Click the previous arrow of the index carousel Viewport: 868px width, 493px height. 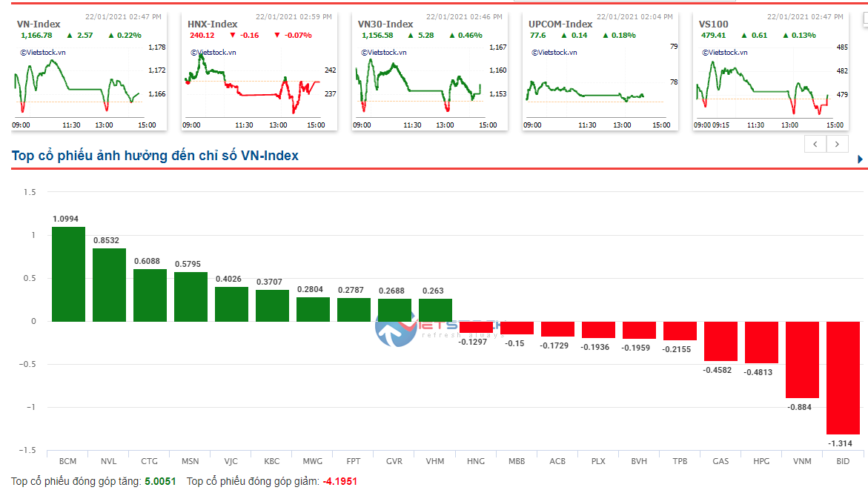(815, 145)
